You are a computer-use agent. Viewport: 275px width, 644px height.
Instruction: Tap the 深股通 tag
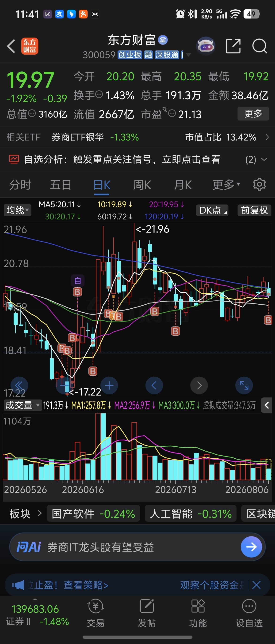pos(167,55)
